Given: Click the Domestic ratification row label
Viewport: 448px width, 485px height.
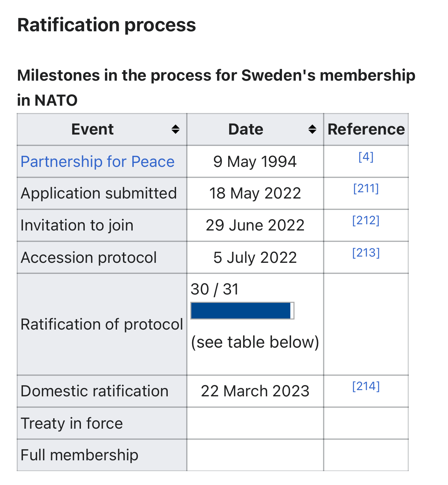Looking at the screenshot, I should pyautogui.click(x=94, y=391).
